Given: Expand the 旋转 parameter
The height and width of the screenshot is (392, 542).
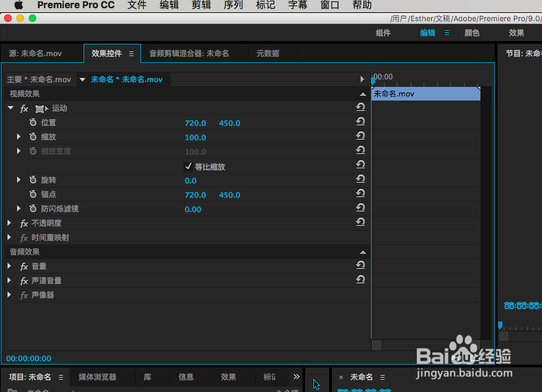Looking at the screenshot, I should click(x=18, y=180).
